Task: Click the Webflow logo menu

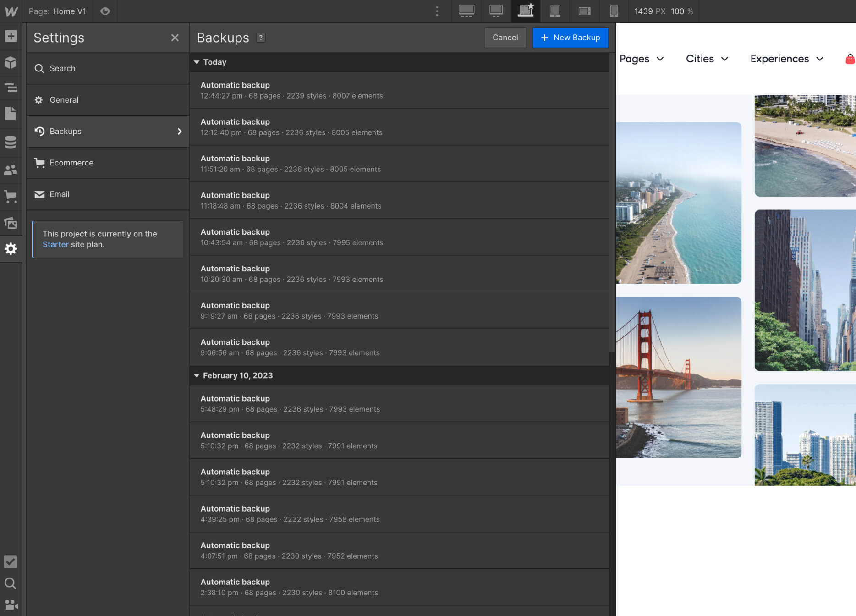Action: (11, 11)
